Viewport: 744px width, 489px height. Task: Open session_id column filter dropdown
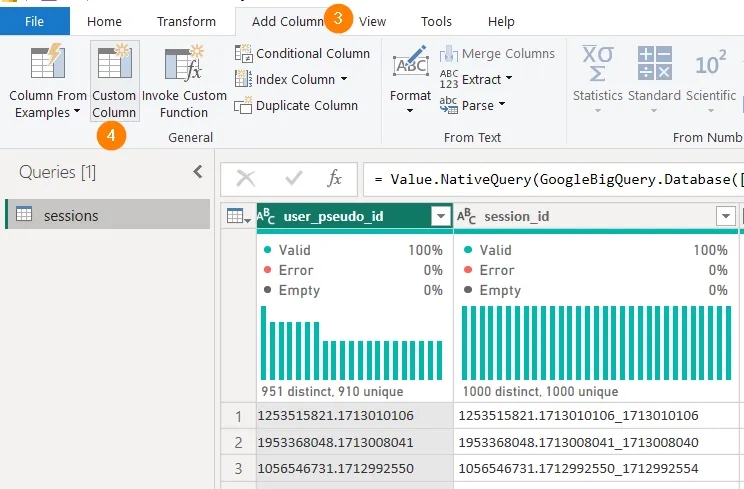pyautogui.click(x=725, y=216)
